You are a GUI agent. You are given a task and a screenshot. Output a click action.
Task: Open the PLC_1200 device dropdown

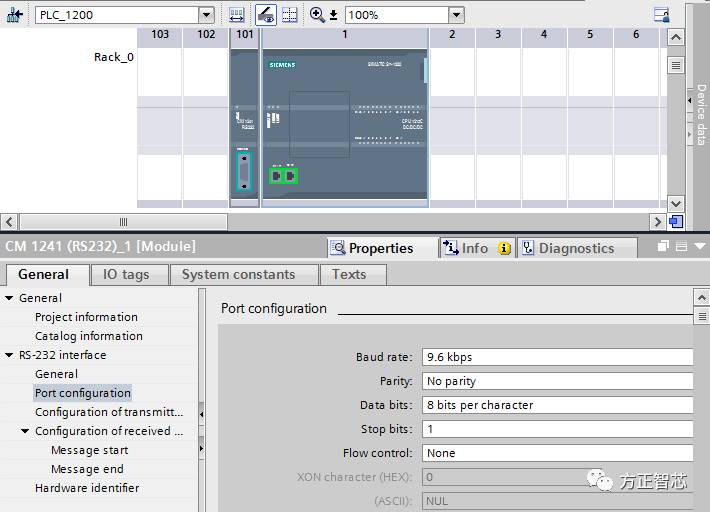coord(206,15)
